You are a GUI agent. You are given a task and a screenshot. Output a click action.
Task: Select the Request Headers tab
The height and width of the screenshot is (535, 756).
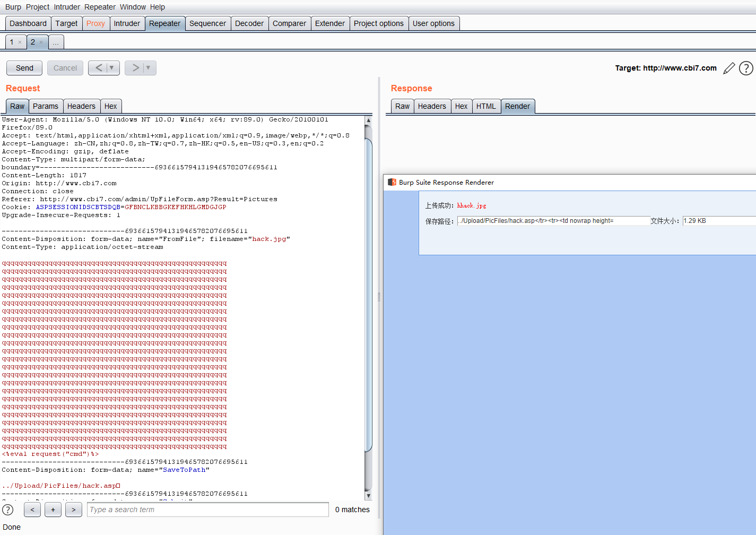81,106
